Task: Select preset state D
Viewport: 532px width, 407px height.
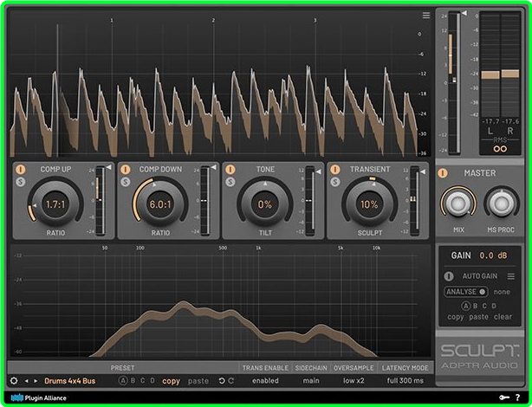Action: pyautogui.click(x=152, y=381)
